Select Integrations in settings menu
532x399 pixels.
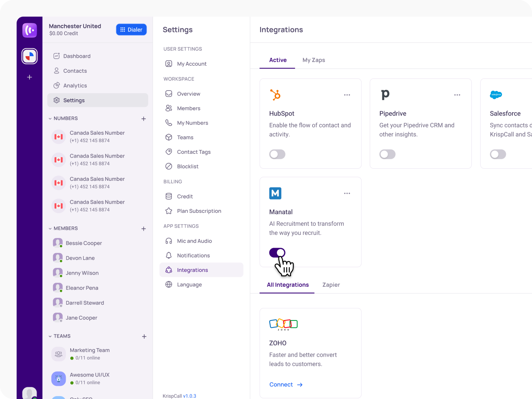point(202,270)
